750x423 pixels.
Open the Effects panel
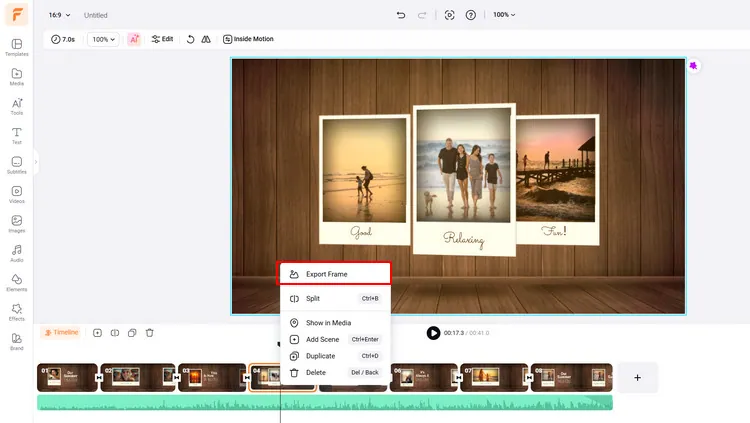click(x=17, y=310)
